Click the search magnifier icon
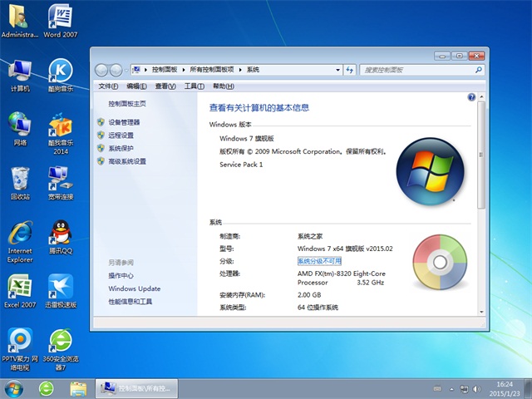The height and width of the screenshot is (399, 532). point(479,70)
